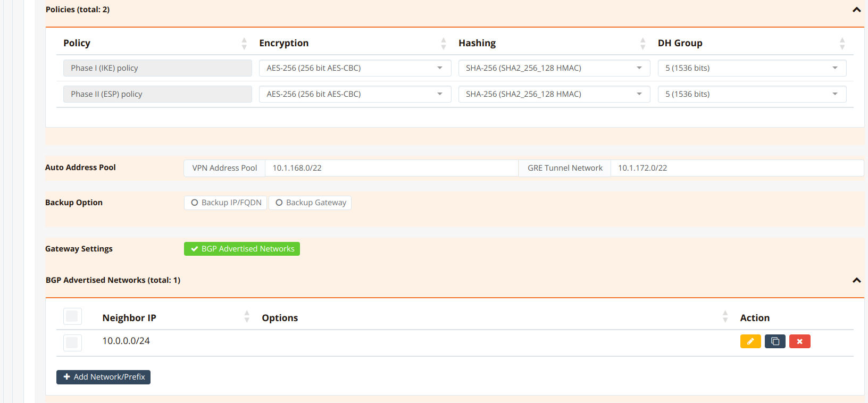This screenshot has width=868, height=403.
Task: Sort networks by Neighbor IP
Action: 247,317
